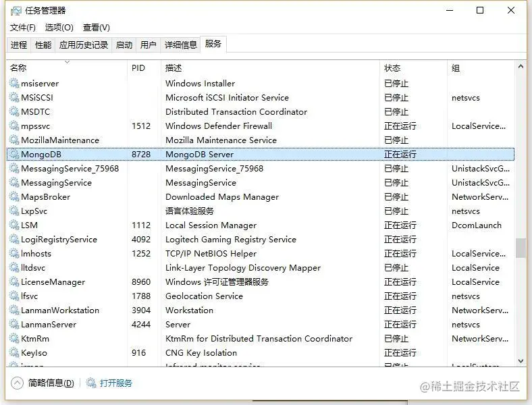The height and width of the screenshot is (405, 532).
Task: Click the gear icon beside MozillaMaintenance
Action: (x=14, y=140)
